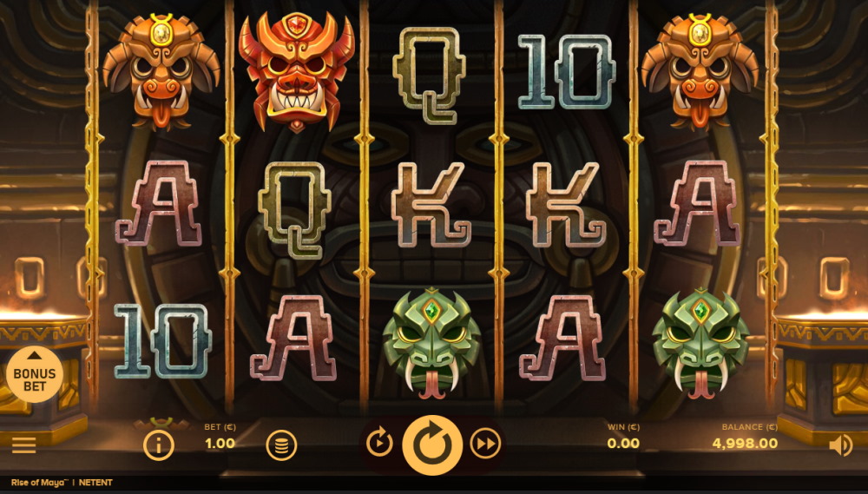This screenshot has height=494, width=868.
Task: Click the orange mask on the first reel
Action: point(161,71)
